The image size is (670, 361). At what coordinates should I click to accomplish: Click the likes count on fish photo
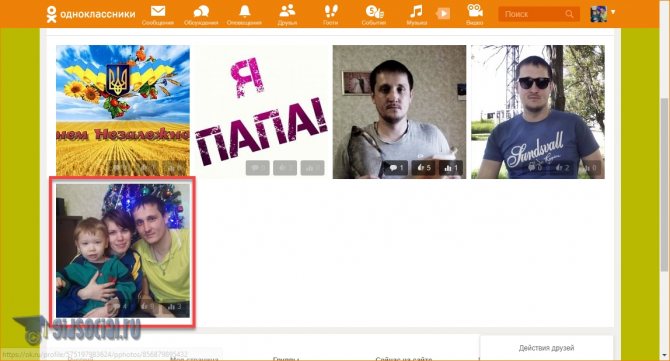coord(423,168)
